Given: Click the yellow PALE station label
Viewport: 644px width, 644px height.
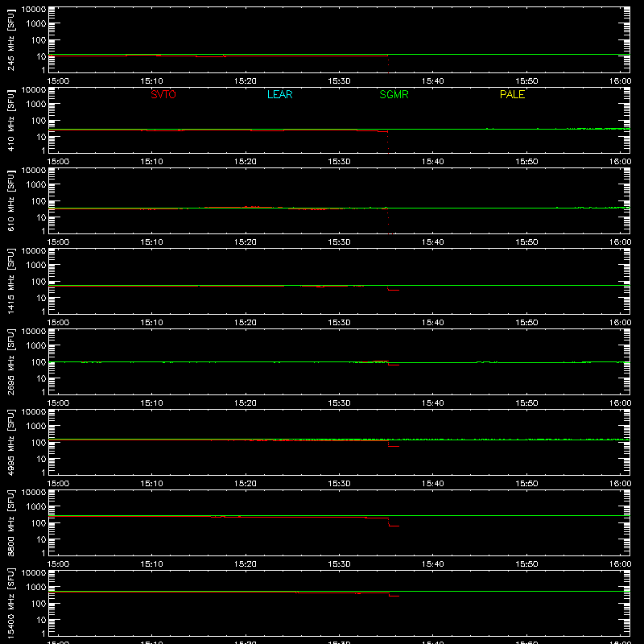Looking at the screenshot, I should [x=512, y=94].
